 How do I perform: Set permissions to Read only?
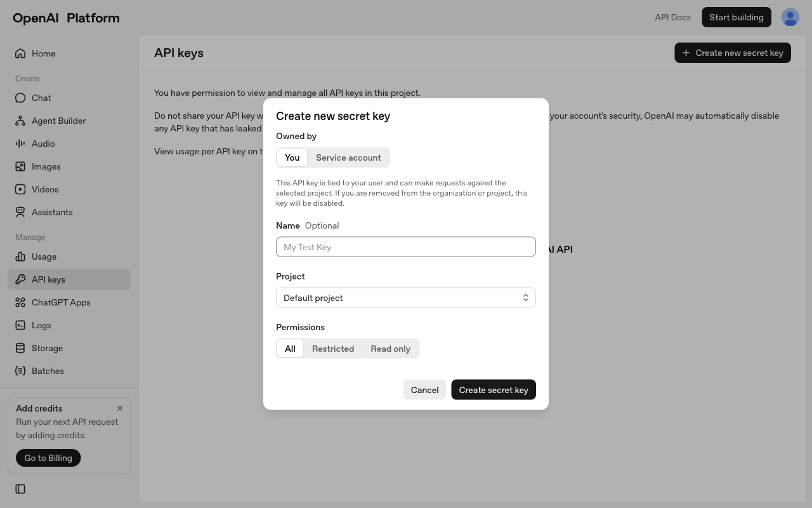coord(390,349)
